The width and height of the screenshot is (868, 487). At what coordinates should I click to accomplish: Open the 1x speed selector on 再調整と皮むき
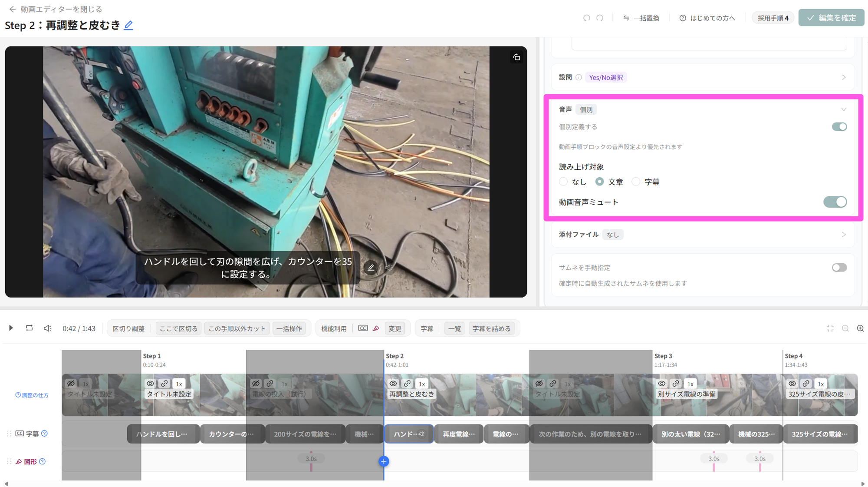click(x=422, y=384)
